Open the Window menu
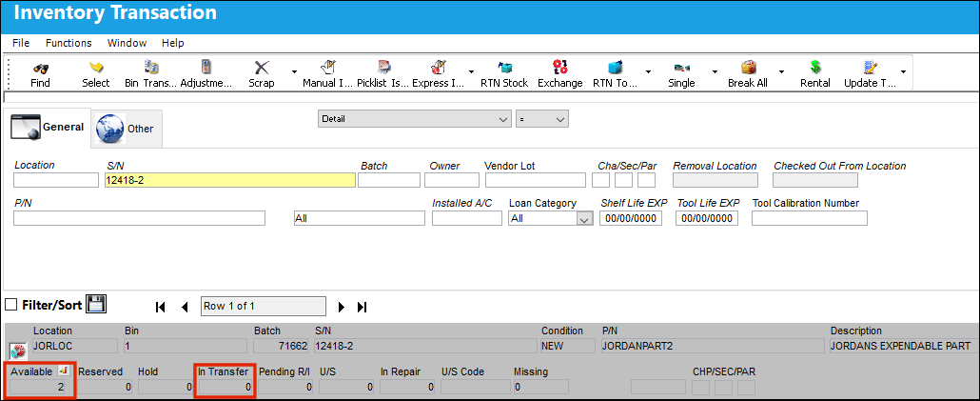 [127, 43]
